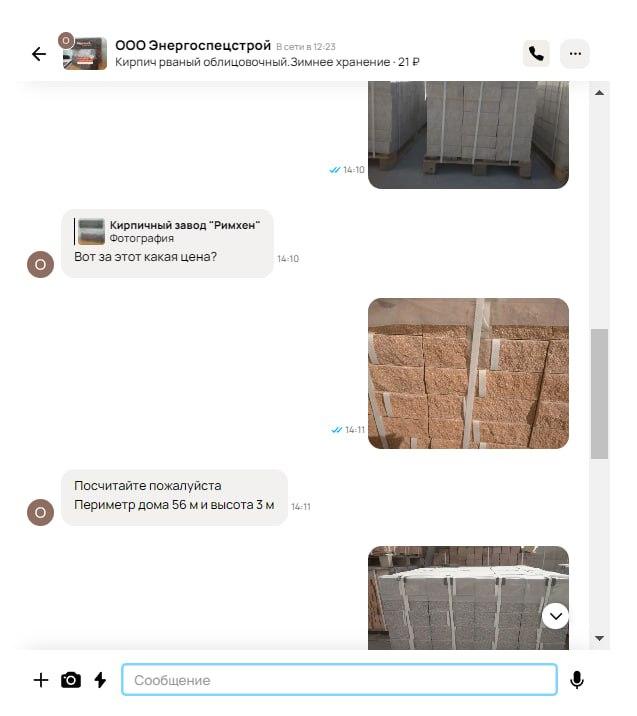This screenshot has width=637, height=716.
Task: Open the Кирпич рваный облицовочный listing link
Action: [x=267, y=62]
